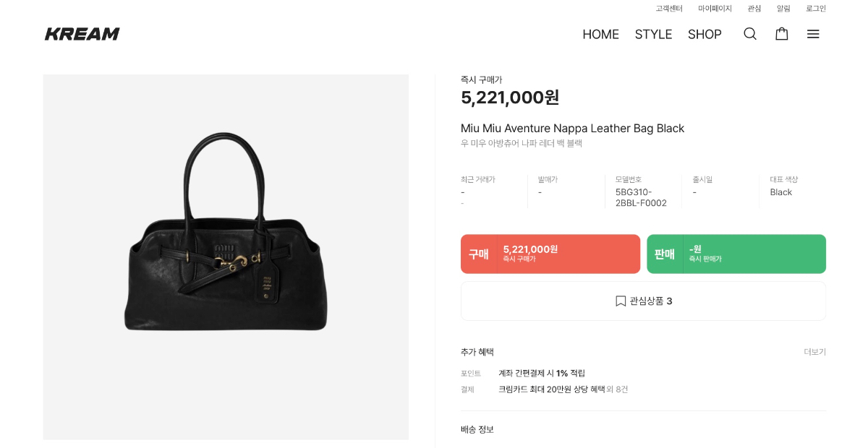Open the search magnifier icon
868x448 pixels.
pyautogui.click(x=750, y=34)
